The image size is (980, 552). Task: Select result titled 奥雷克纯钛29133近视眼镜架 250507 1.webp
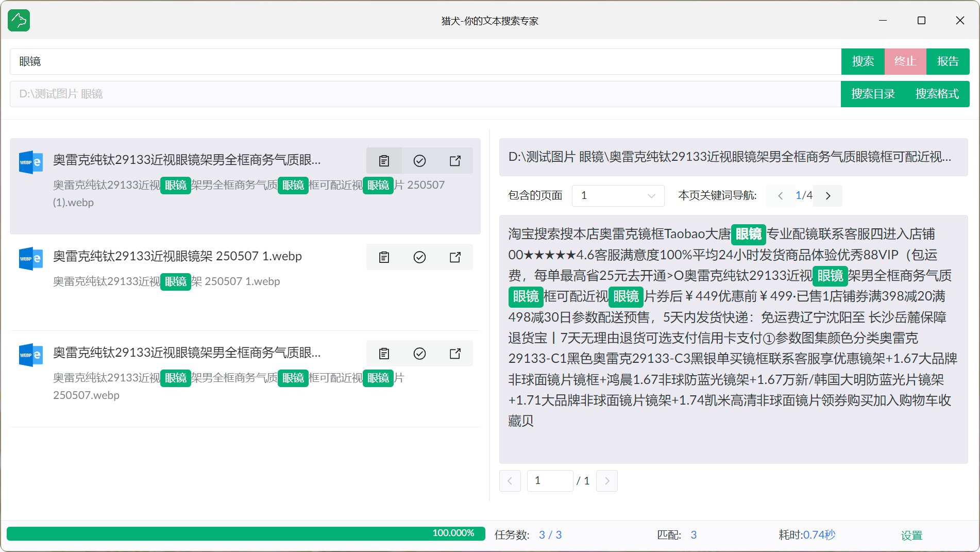245,282
